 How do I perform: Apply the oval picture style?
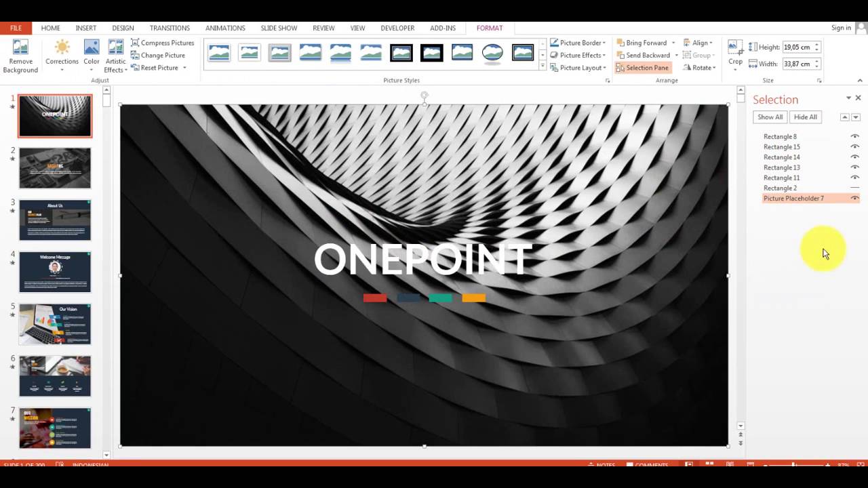click(x=492, y=52)
